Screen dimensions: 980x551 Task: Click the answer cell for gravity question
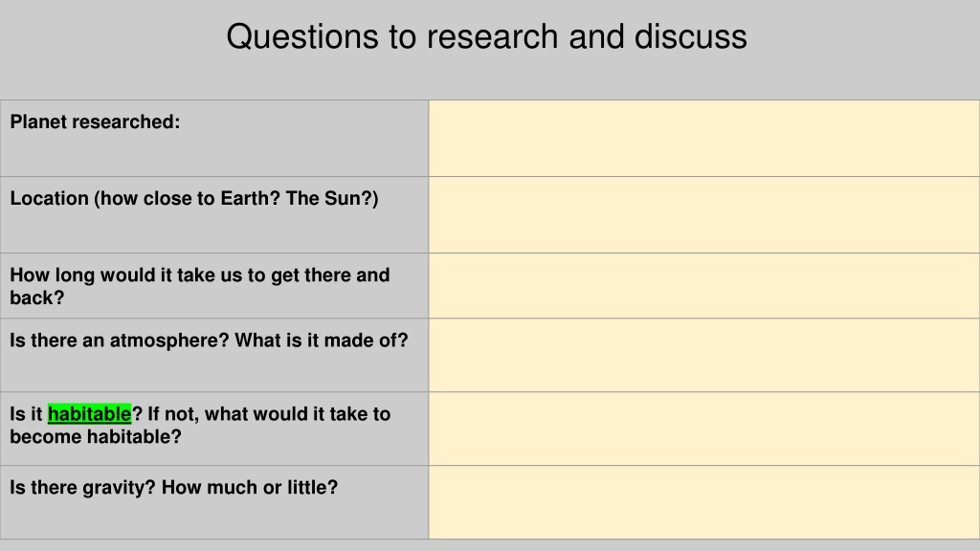(x=703, y=502)
